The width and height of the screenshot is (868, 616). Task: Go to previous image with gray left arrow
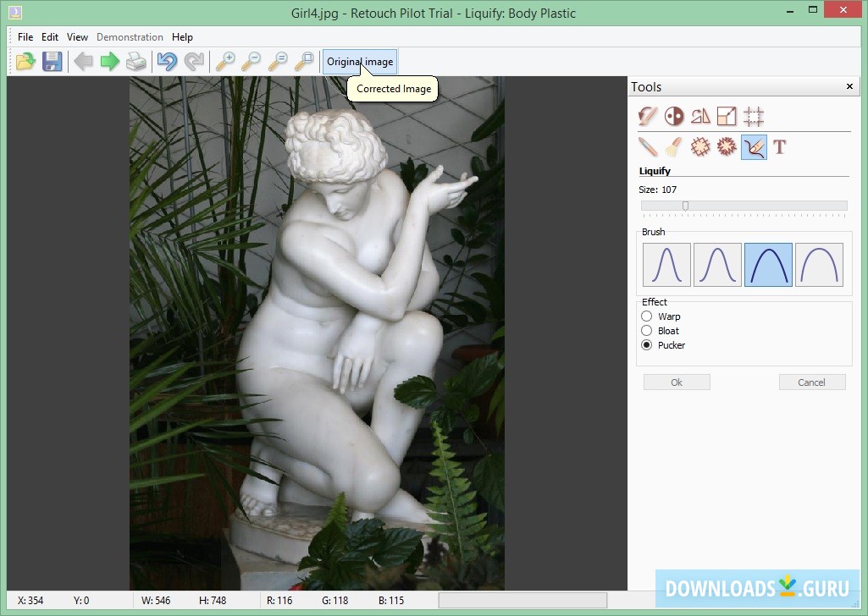click(84, 62)
